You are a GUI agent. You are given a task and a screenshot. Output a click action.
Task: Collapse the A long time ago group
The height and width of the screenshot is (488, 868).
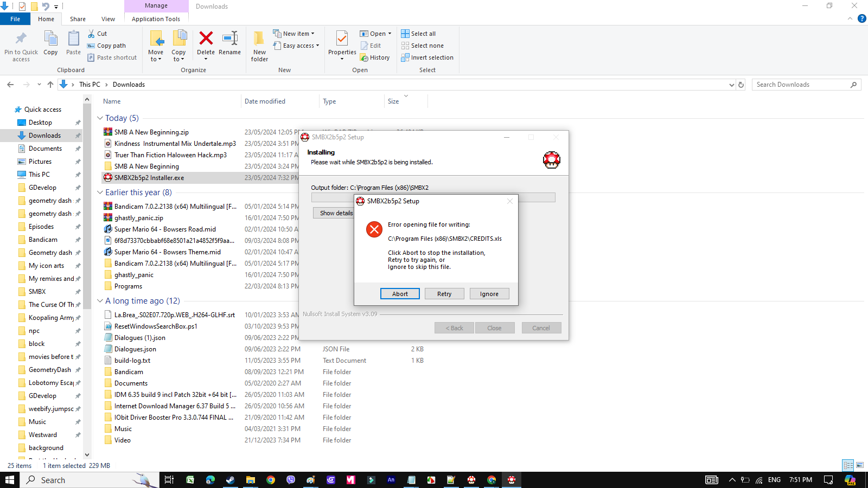point(100,301)
